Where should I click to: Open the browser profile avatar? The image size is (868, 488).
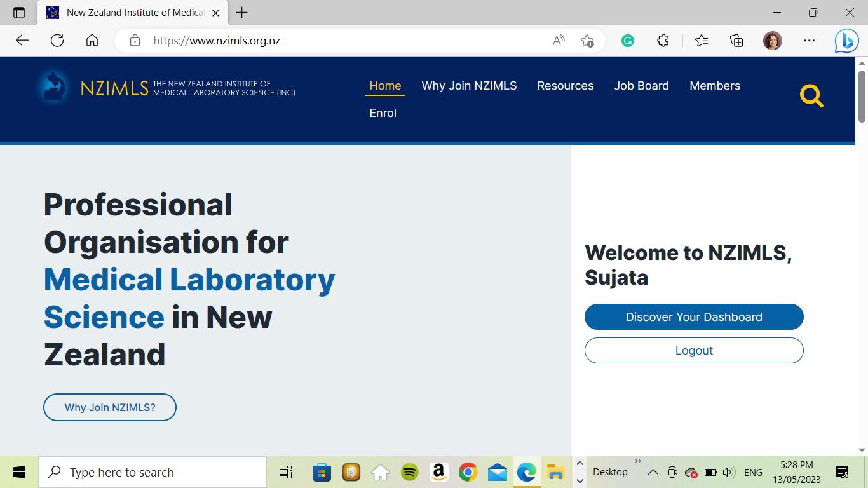[x=773, y=41]
